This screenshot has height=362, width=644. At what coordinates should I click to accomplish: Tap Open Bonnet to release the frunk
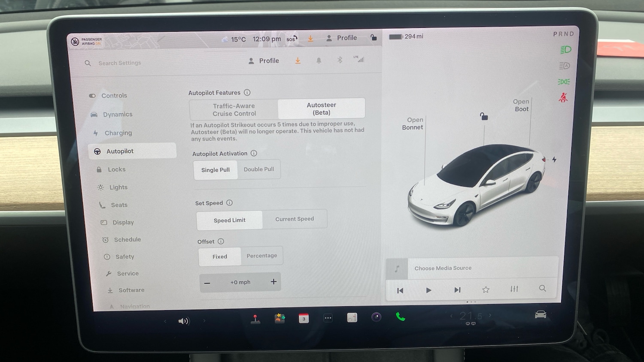pos(412,124)
